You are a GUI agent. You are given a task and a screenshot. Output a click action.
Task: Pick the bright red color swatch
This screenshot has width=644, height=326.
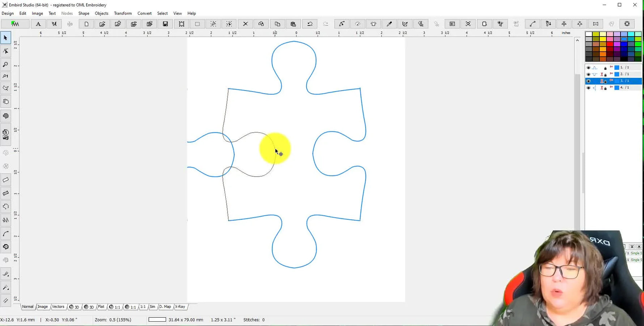tap(610, 44)
